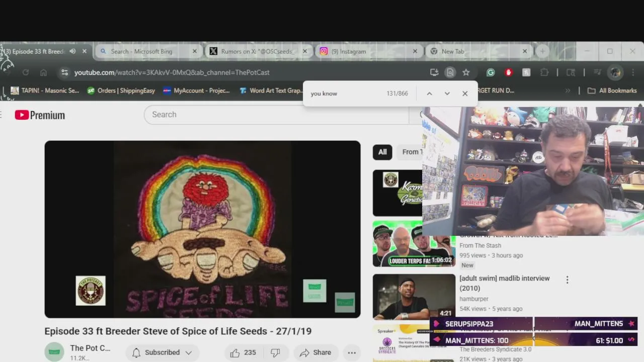Screen dimensions: 644x362
Task: Click the video title text
Action: coord(178,331)
